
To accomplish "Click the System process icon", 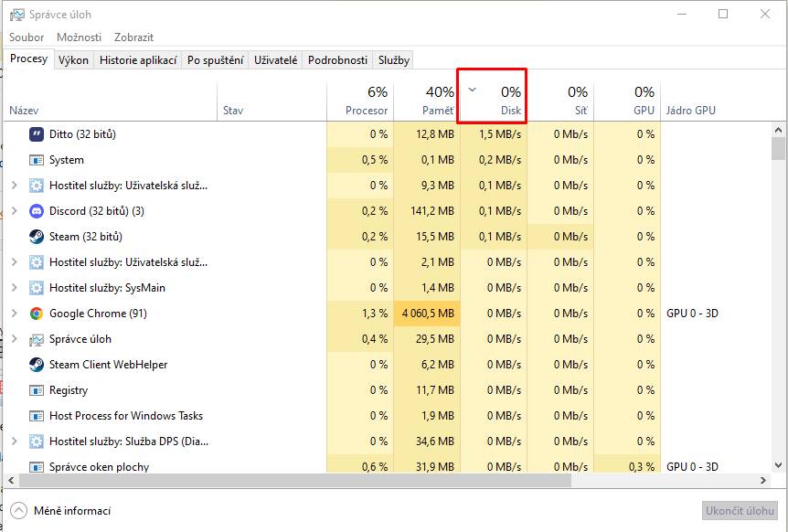I will coord(37,160).
